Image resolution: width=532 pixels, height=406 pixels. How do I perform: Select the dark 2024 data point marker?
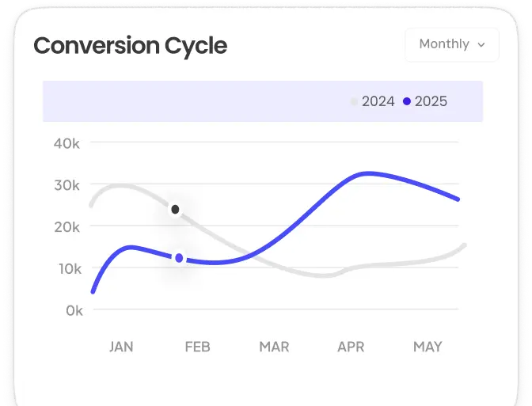pos(175,210)
